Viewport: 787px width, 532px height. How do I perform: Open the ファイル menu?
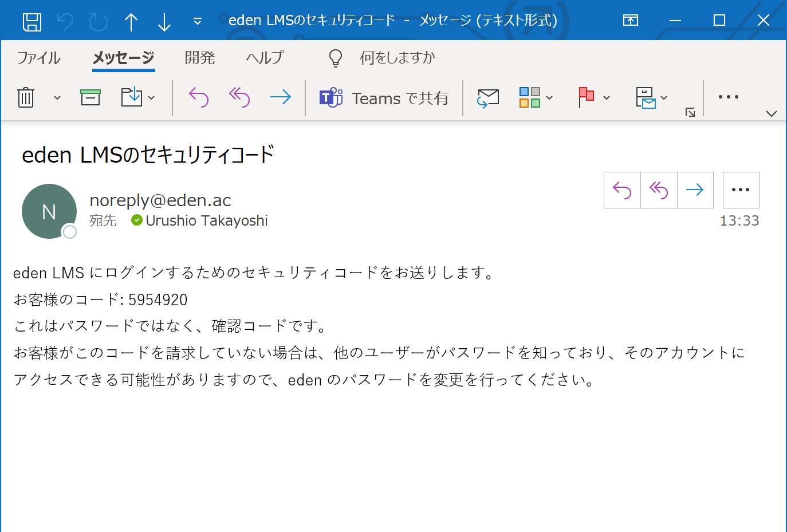38,58
